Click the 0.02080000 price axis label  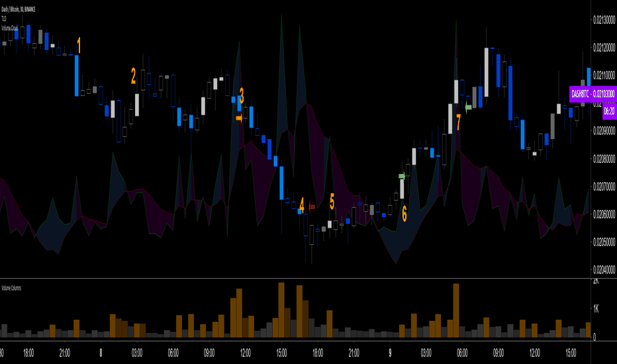click(x=604, y=159)
